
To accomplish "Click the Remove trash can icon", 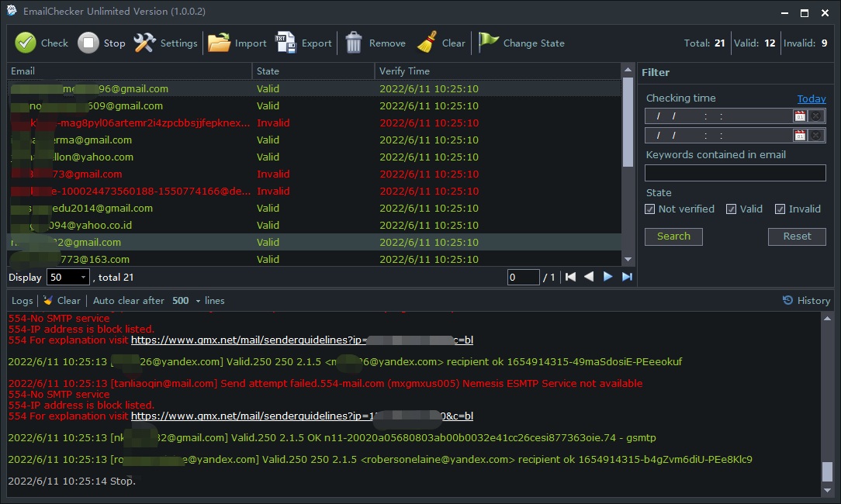I will [x=354, y=43].
